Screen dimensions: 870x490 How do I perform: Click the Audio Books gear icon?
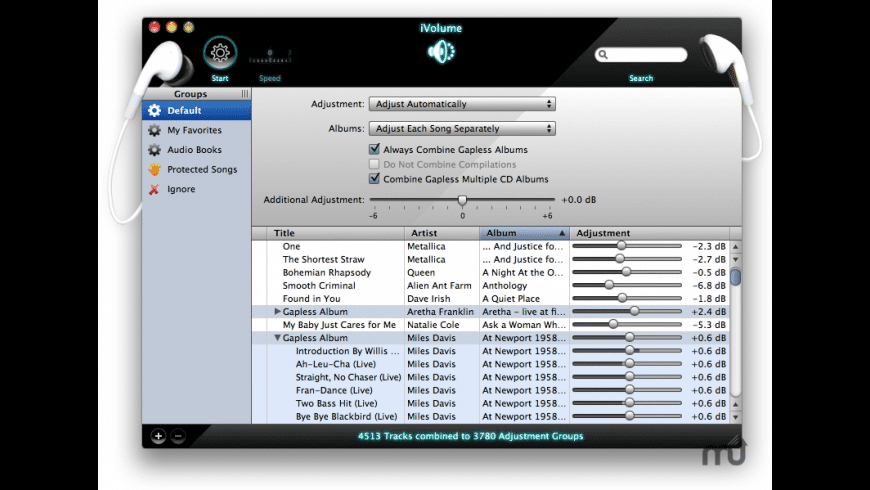tap(154, 150)
